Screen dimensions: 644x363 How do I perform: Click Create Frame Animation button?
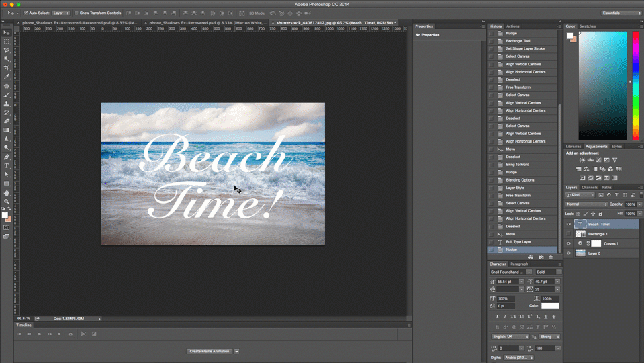[210, 351]
